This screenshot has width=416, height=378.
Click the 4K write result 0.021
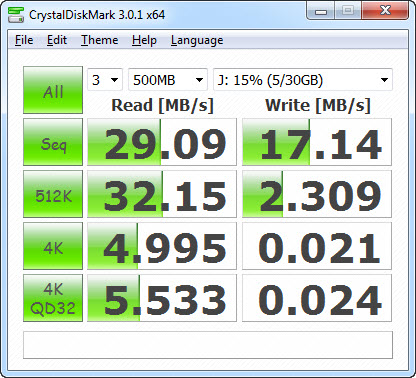[x=317, y=246]
